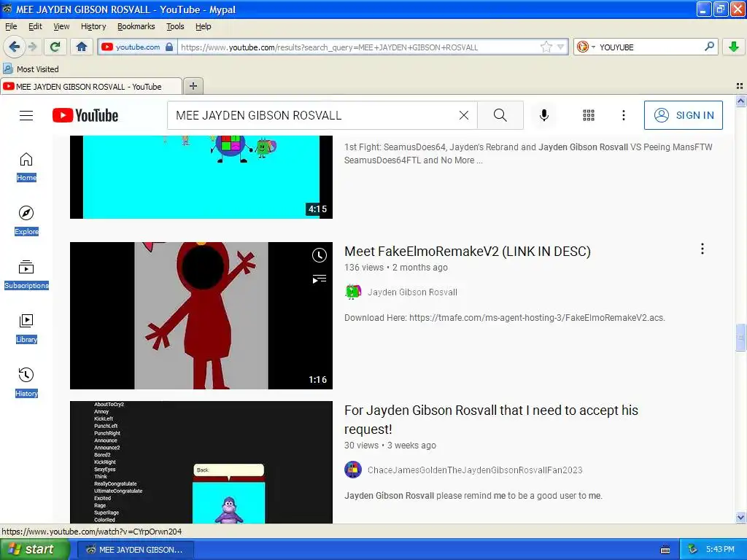Bookmark this page with the star

pos(546,47)
